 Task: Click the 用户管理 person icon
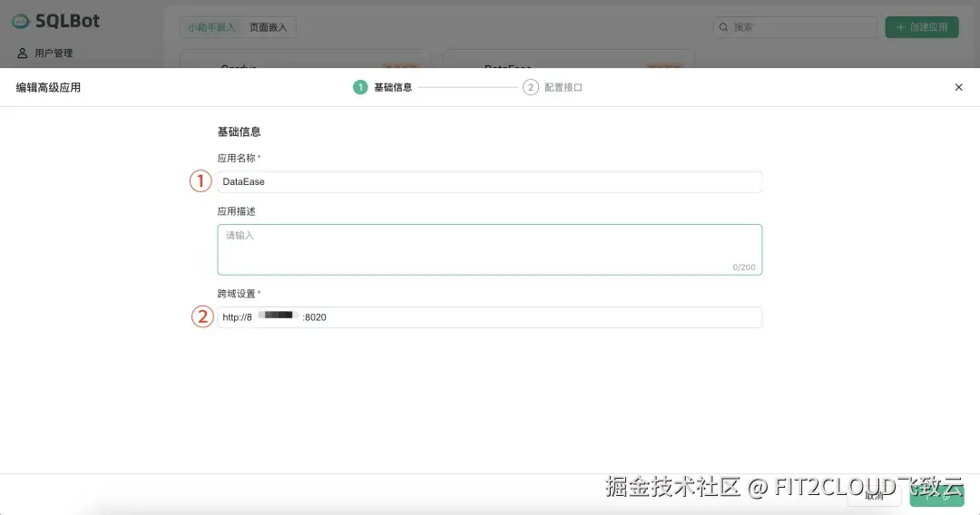tap(23, 53)
